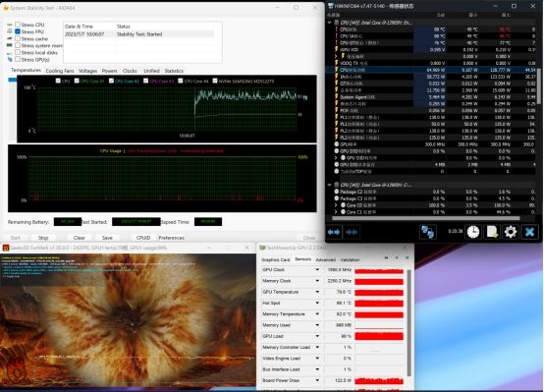Open GPU-Z Validation tab
This screenshot has width=544, height=392.
350,259
